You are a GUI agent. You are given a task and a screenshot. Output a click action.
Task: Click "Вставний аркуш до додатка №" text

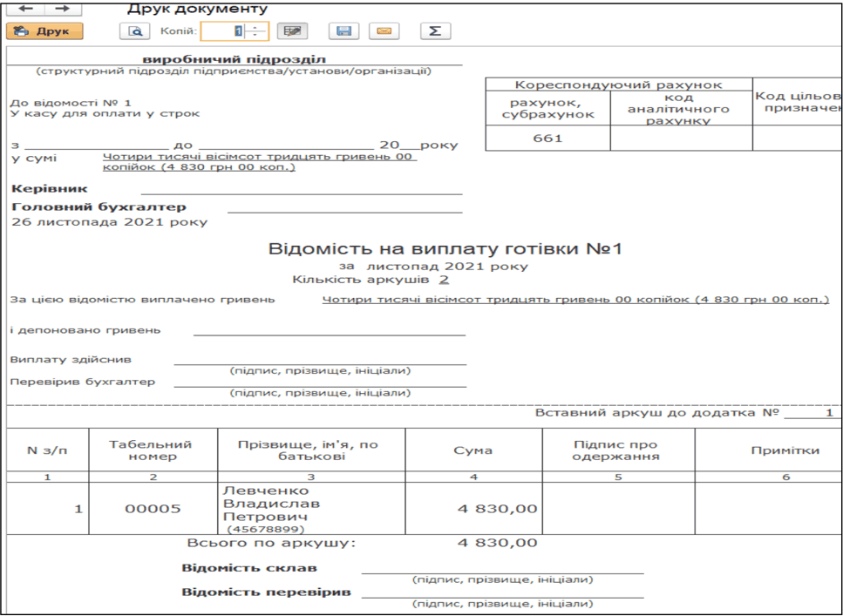coord(657,412)
